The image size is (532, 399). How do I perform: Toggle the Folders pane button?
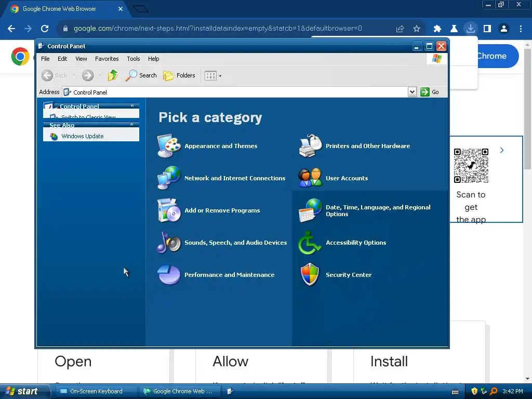pyautogui.click(x=179, y=75)
